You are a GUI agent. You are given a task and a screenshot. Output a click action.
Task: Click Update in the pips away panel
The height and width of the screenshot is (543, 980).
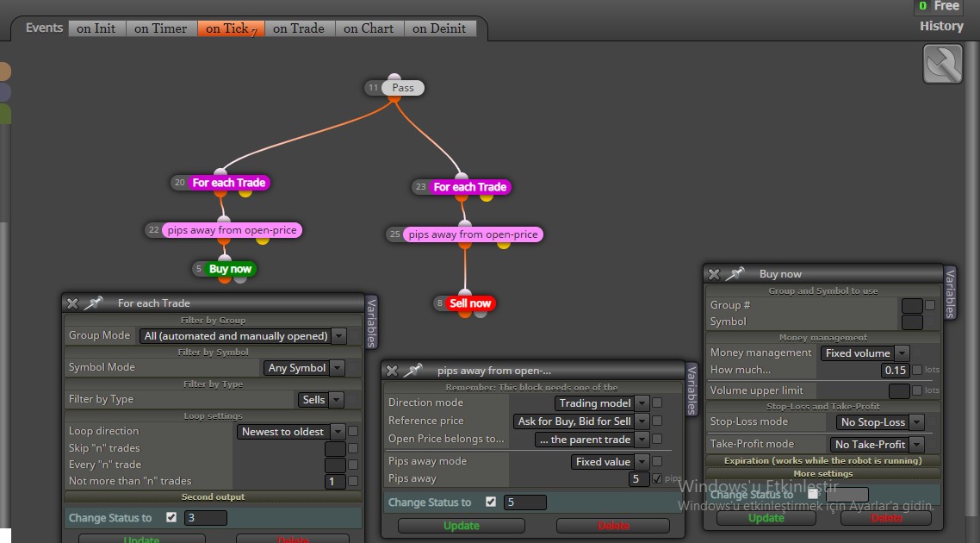(x=462, y=526)
